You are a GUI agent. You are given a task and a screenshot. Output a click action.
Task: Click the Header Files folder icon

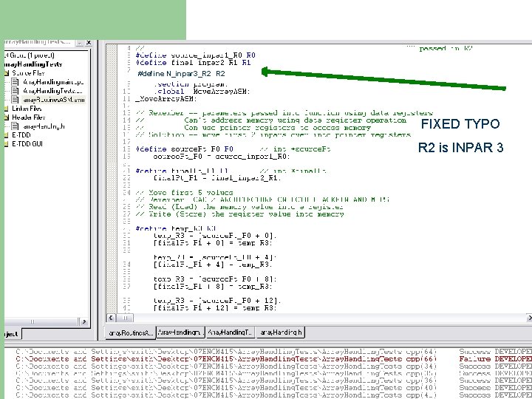coord(7,117)
